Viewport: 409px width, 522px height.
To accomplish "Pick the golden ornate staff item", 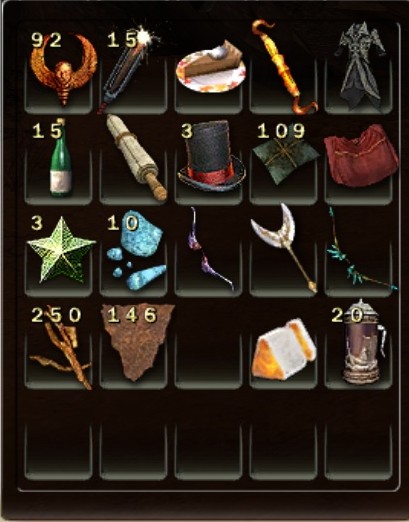I will [x=284, y=67].
